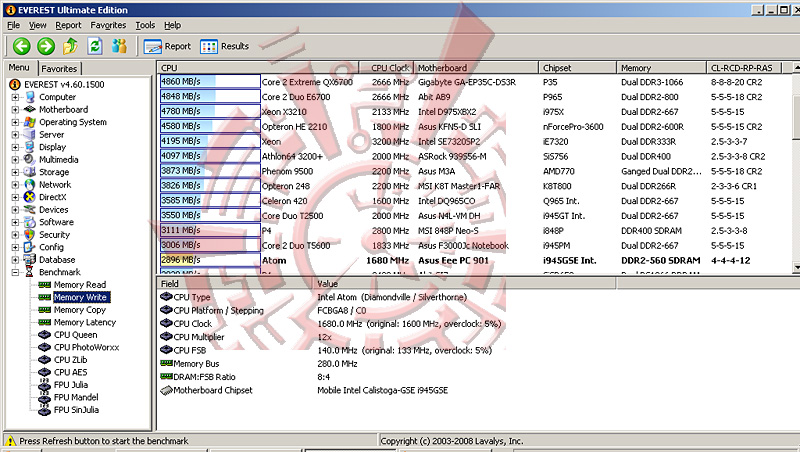
Task: Collapse the Benchmark tree node
Action: 15,272
